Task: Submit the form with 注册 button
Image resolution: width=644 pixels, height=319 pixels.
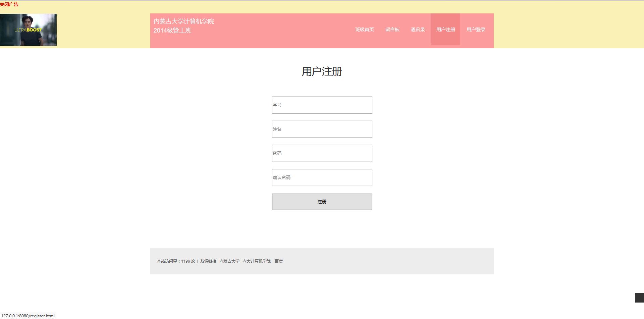Action: click(x=322, y=202)
